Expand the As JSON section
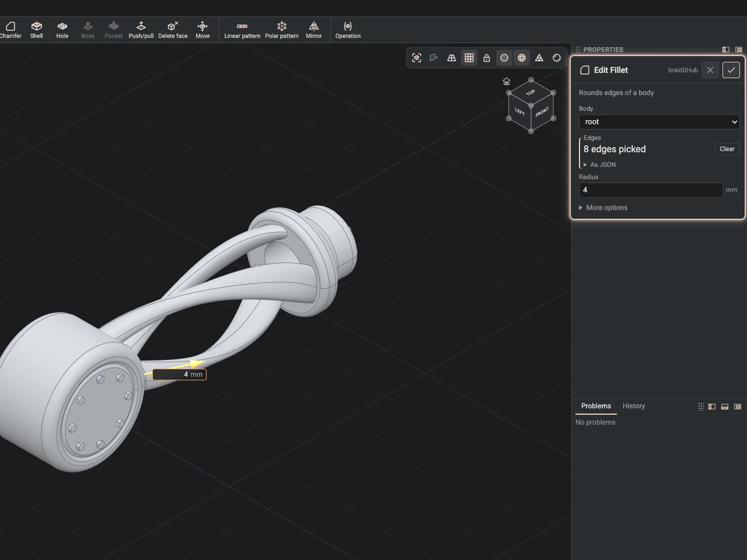The image size is (747, 560). pyautogui.click(x=600, y=164)
